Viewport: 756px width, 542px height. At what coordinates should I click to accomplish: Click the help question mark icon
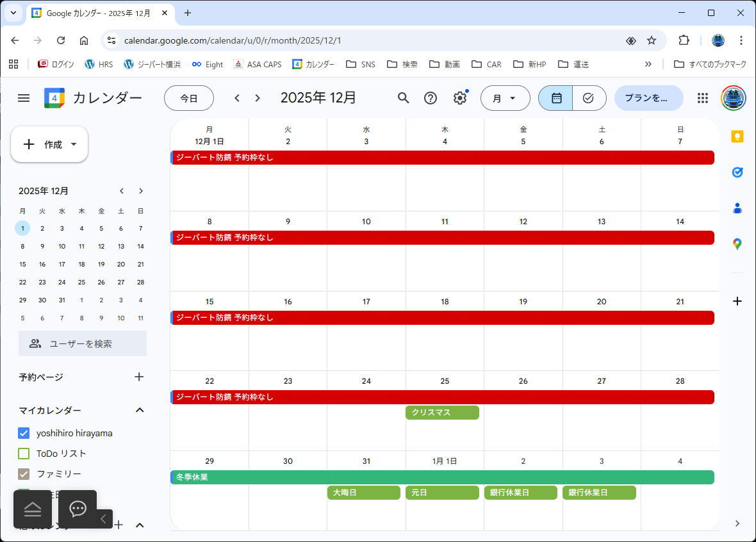click(431, 98)
